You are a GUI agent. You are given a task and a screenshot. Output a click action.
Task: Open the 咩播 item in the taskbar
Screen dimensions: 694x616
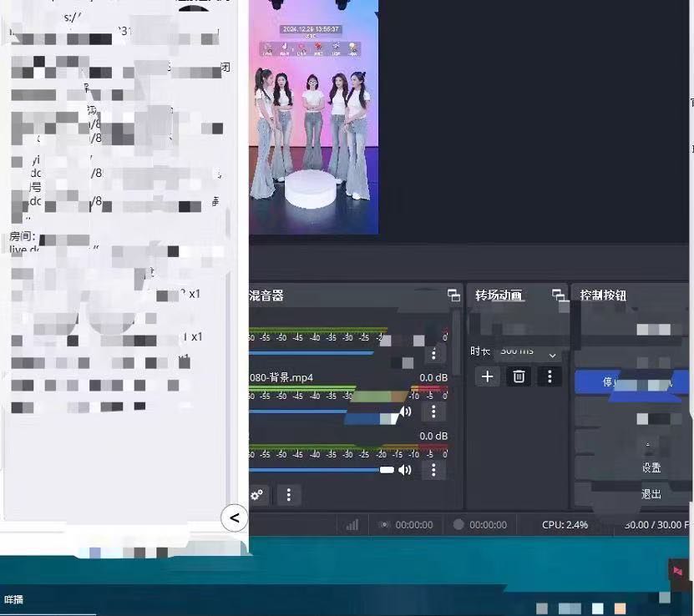13,599
